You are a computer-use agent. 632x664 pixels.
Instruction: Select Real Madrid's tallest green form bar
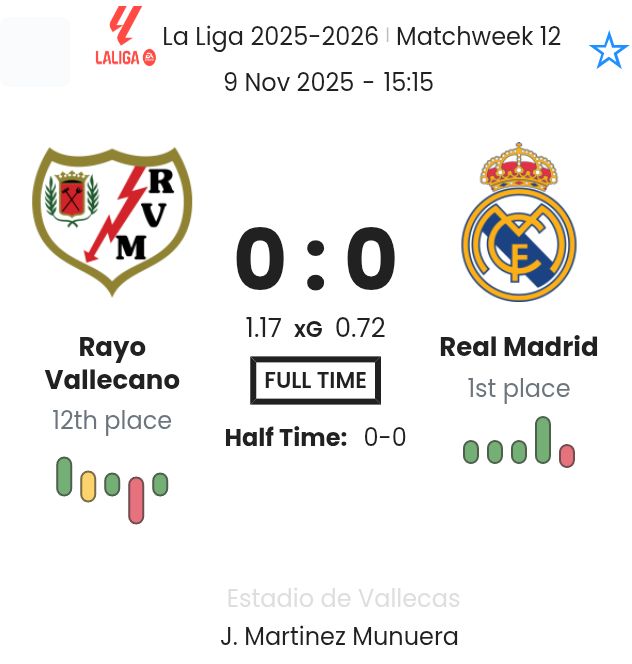point(543,440)
